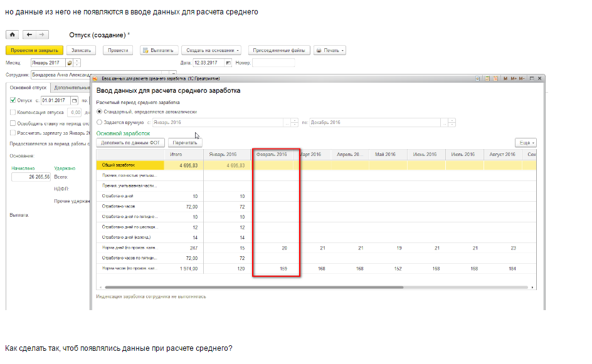Go back with the left arrow
This screenshot has height=364, width=592.
[x=29, y=34]
